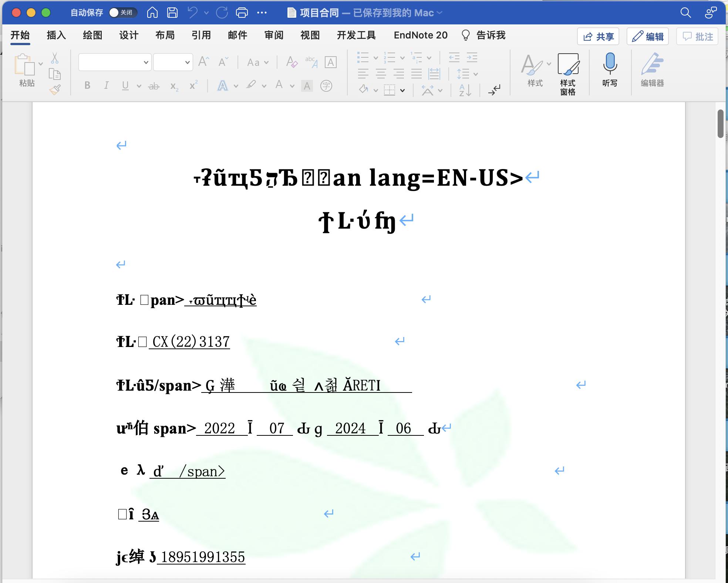Click the Home icon in the title bar
The image size is (728, 583).
[x=152, y=13]
